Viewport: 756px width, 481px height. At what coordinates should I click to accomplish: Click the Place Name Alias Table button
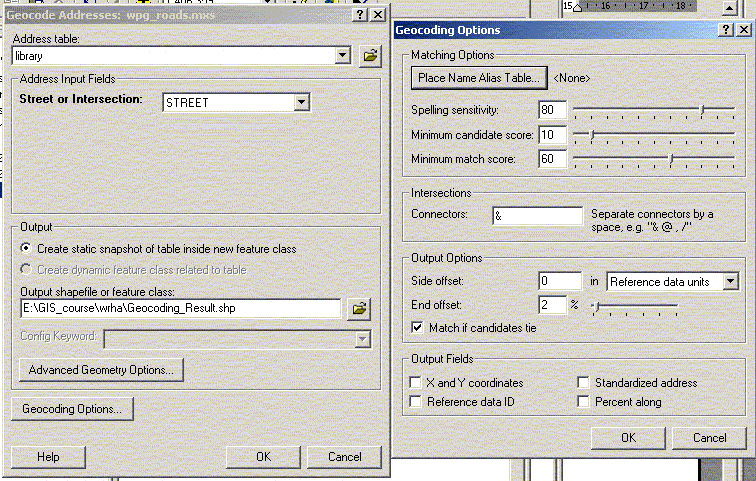(x=479, y=77)
